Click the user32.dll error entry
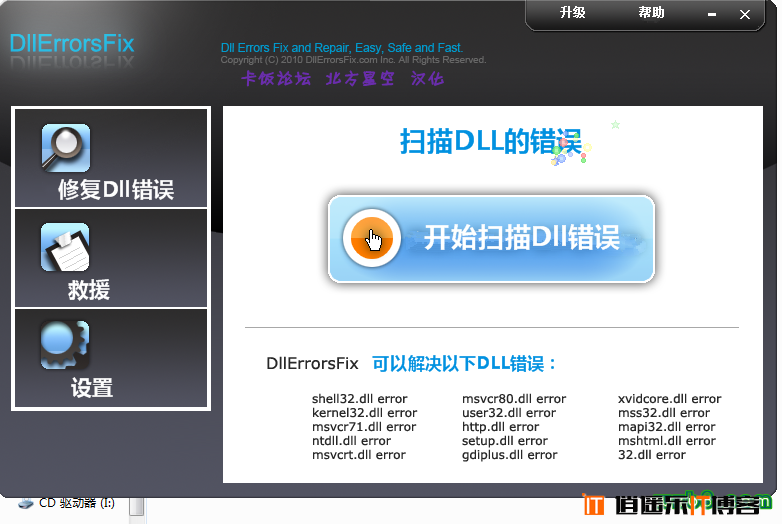 (x=509, y=413)
